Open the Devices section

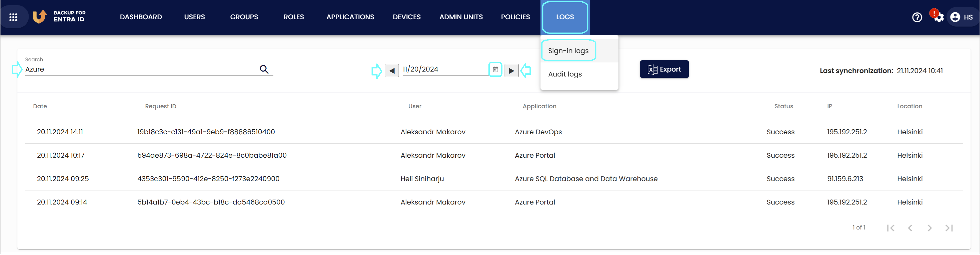point(407,17)
